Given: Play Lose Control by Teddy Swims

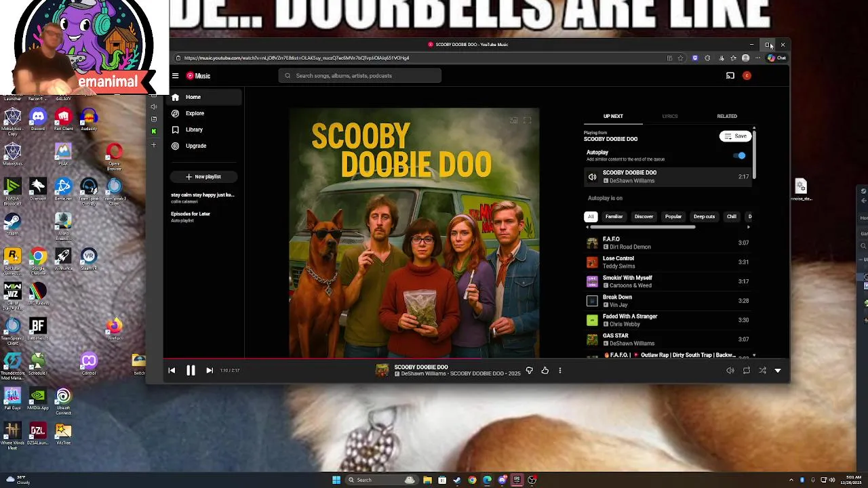Looking at the screenshot, I should point(668,262).
